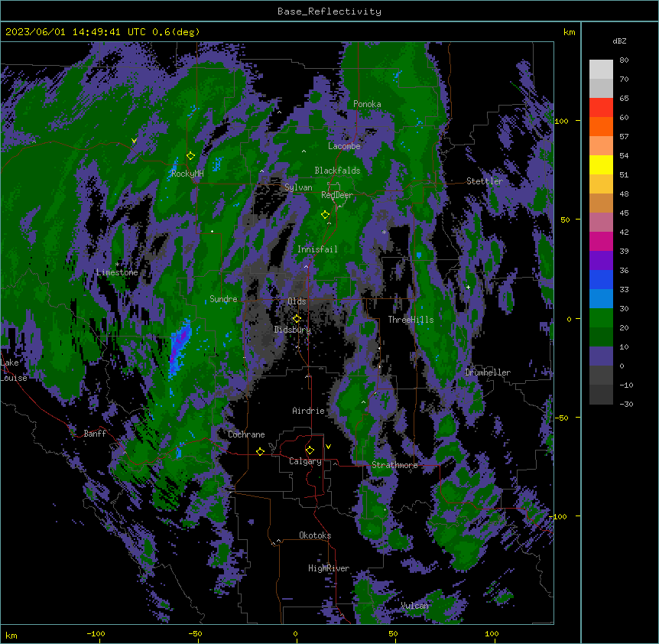Select the -50 tick on the bottom axis
The width and height of the screenshot is (659, 644).
(195, 634)
